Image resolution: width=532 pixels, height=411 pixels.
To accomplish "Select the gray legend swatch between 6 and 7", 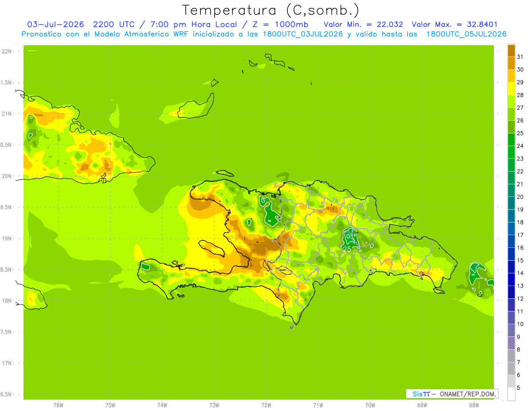I will [x=511, y=368].
